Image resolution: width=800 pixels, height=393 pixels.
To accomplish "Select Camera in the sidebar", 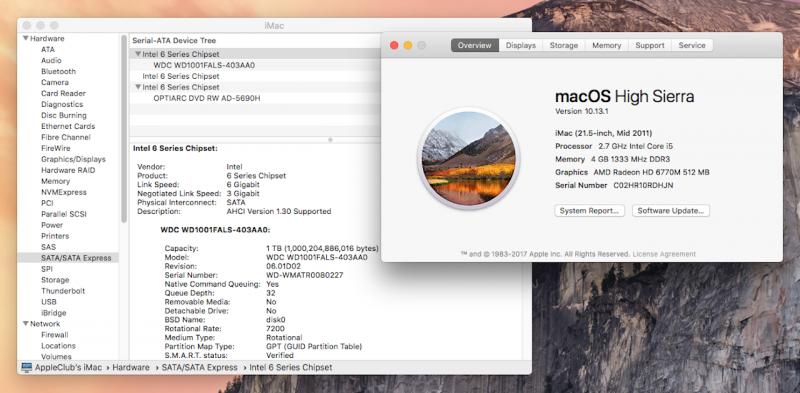I will pyautogui.click(x=55, y=82).
